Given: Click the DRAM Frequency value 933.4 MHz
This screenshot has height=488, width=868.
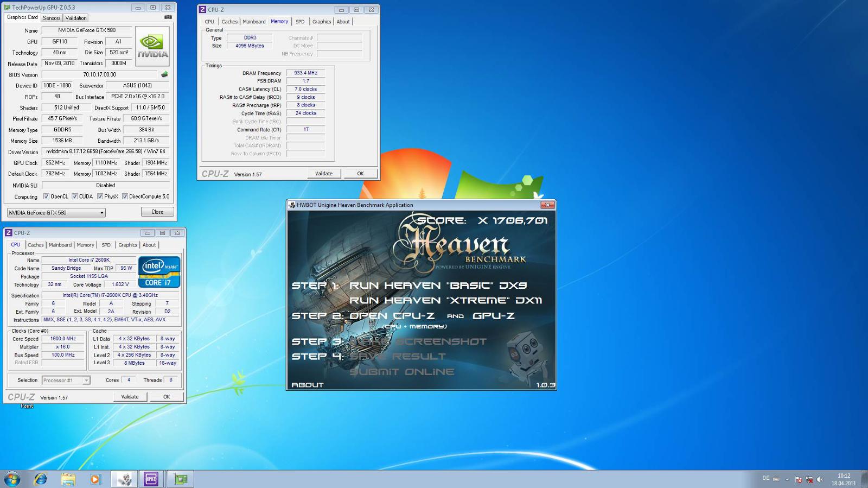Looking at the screenshot, I should tap(305, 73).
